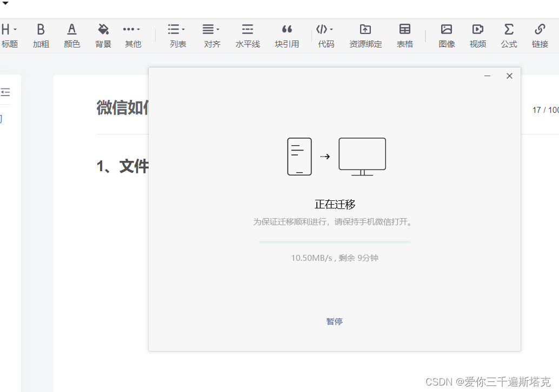Insert a hyperlink (链接)

540,36
